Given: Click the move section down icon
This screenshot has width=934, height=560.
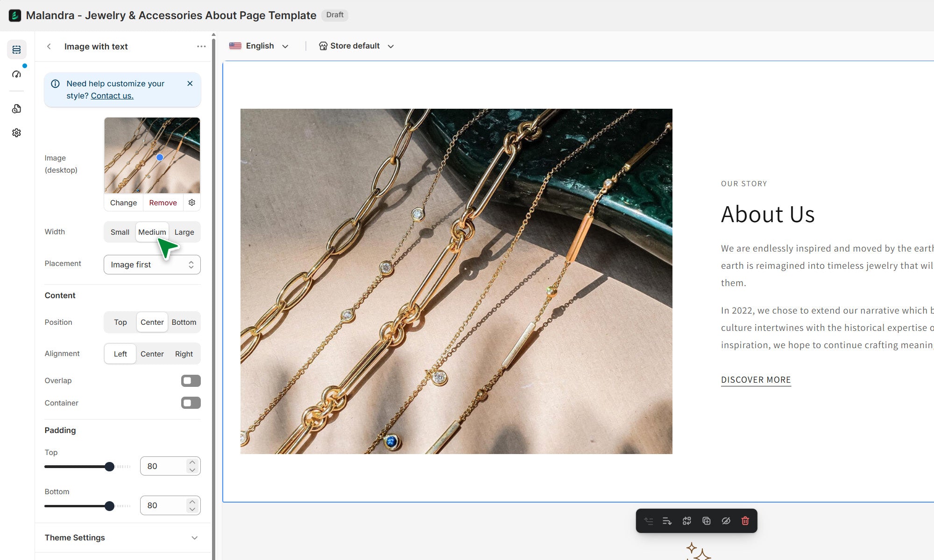Looking at the screenshot, I should click(x=667, y=521).
